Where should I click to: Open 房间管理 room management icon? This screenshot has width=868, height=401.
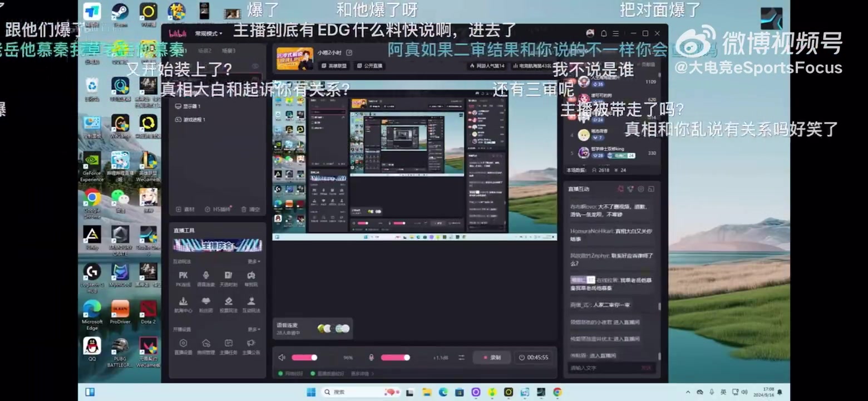[206, 346]
